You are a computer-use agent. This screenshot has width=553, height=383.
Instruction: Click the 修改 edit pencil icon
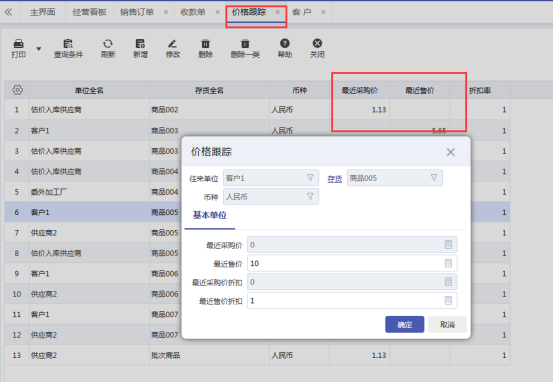(172, 44)
